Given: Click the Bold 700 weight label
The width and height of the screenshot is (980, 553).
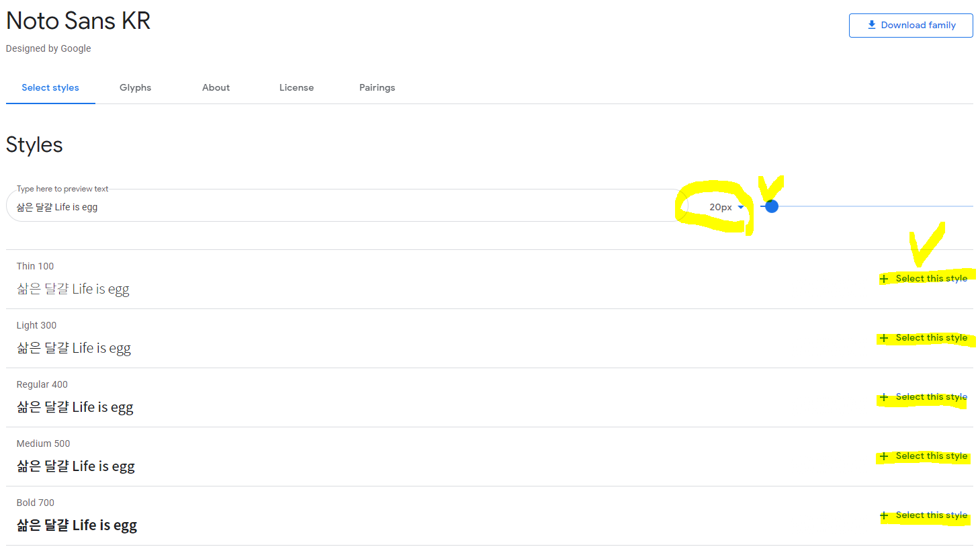Looking at the screenshot, I should coord(35,503).
